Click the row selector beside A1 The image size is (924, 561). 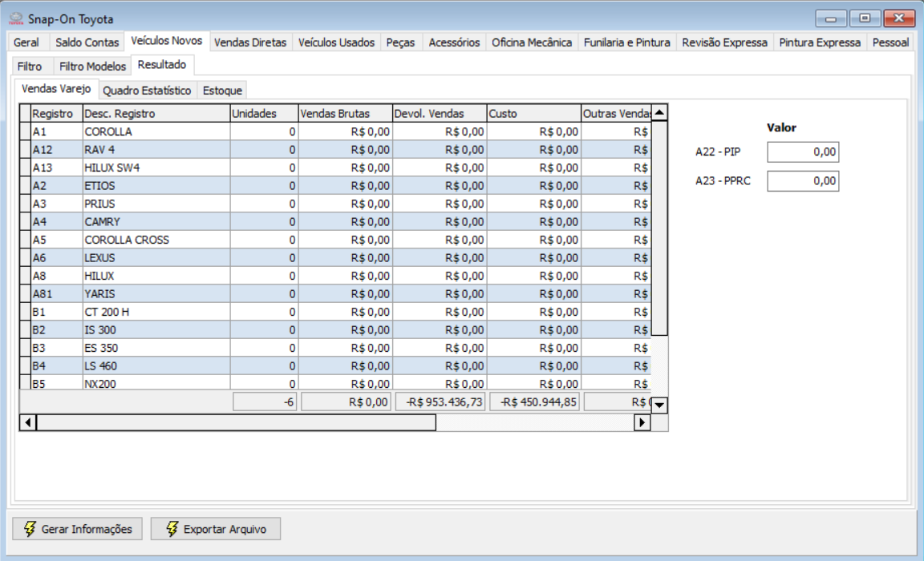[25, 131]
